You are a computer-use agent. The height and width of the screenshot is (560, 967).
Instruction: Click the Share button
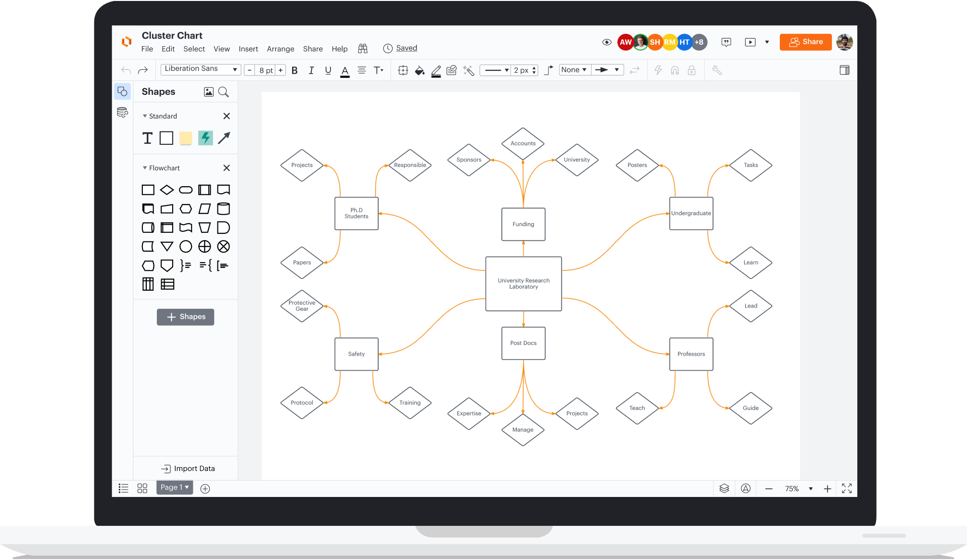click(805, 42)
